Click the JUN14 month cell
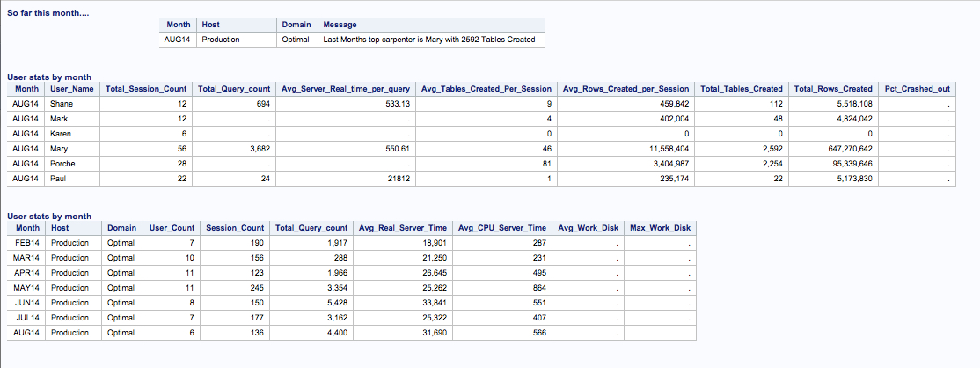The image size is (980, 368). tap(27, 303)
